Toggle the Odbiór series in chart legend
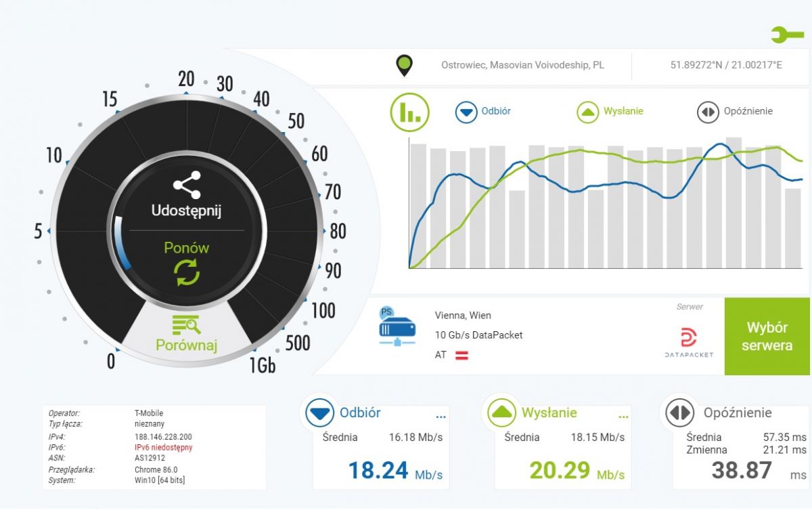The height and width of the screenshot is (510, 812). pos(483,111)
